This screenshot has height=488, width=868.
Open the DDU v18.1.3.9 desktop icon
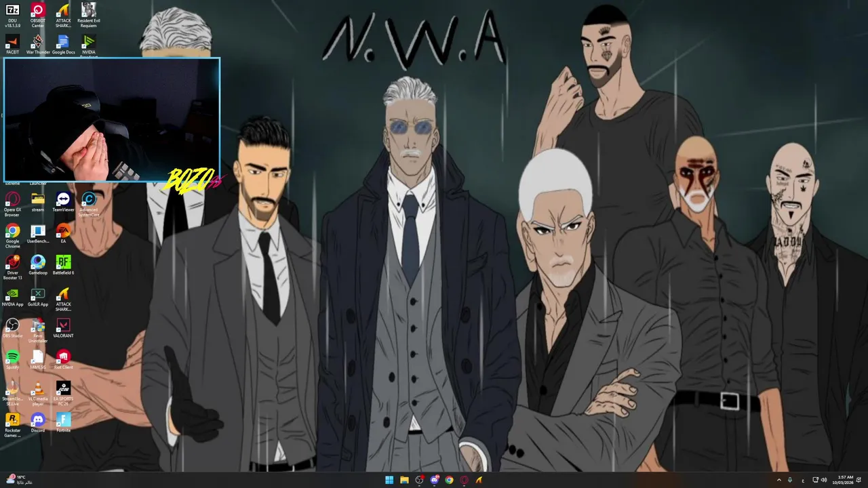click(x=12, y=15)
